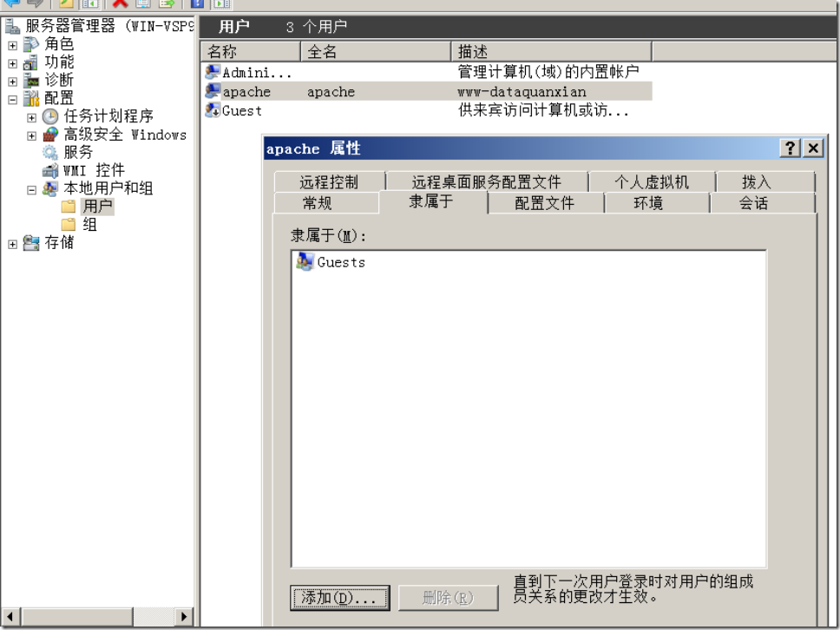This screenshot has height=630, width=840.
Task: Expand the 高级安全 Windows node
Action: 31,136
